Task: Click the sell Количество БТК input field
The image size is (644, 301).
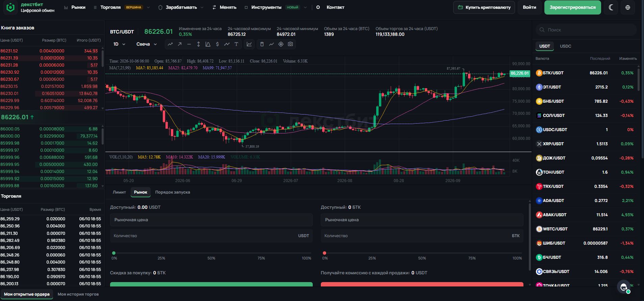Action: tap(422, 236)
